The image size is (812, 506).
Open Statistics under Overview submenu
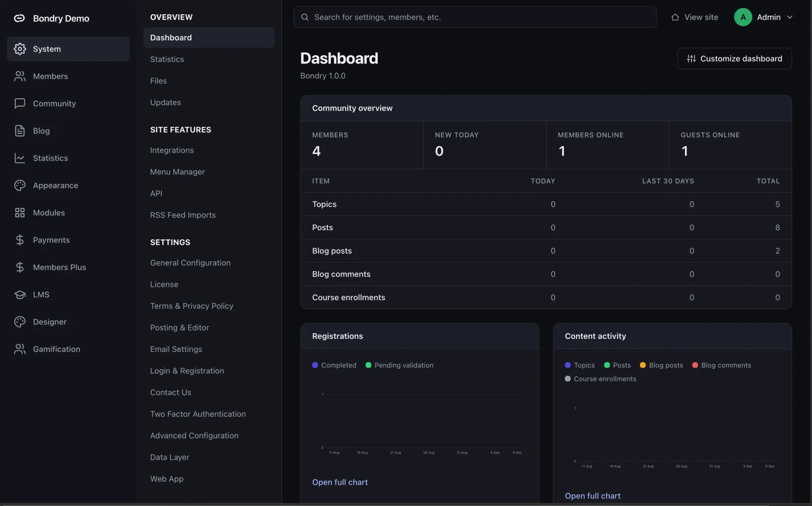pyautogui.click(x=167, y=59)
